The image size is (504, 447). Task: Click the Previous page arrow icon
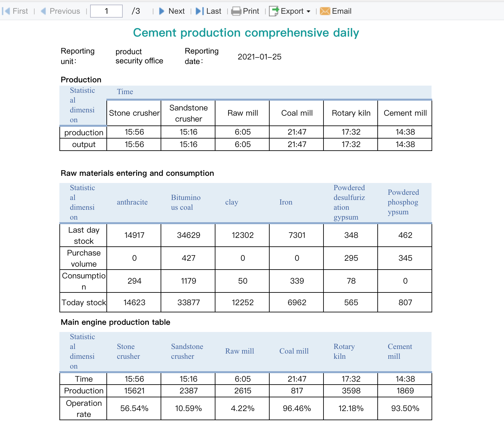tap(43, 11)
